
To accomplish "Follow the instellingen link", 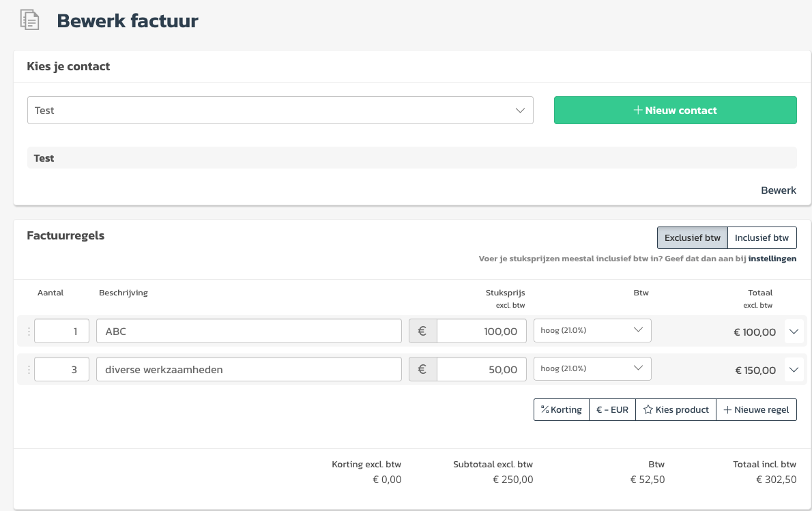I will click(772, 259).
